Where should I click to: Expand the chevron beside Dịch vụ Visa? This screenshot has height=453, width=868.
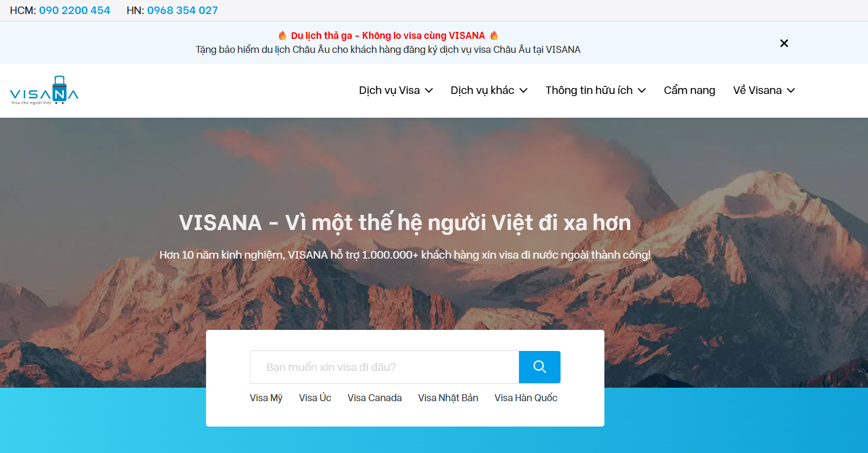pyautogui.click(x=429, y=91)
